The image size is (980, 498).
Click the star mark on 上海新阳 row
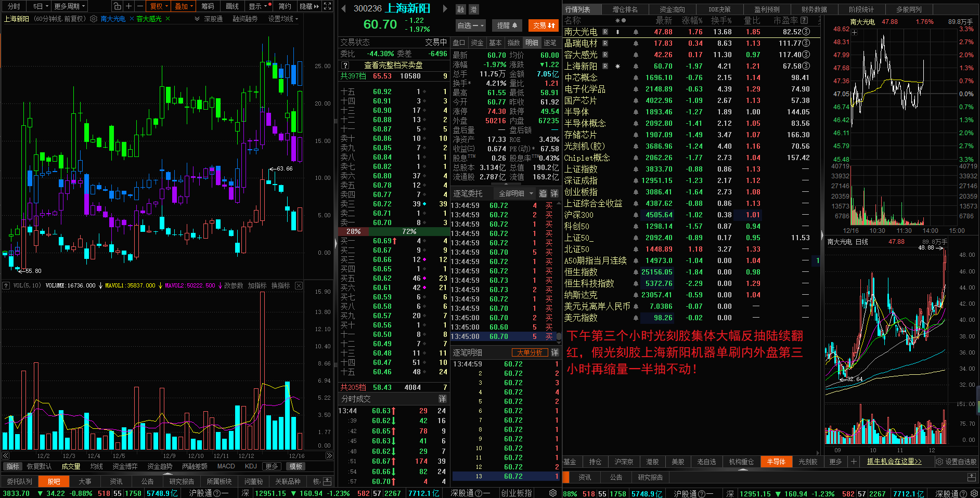pyautogui.click(x=617, y=66)
